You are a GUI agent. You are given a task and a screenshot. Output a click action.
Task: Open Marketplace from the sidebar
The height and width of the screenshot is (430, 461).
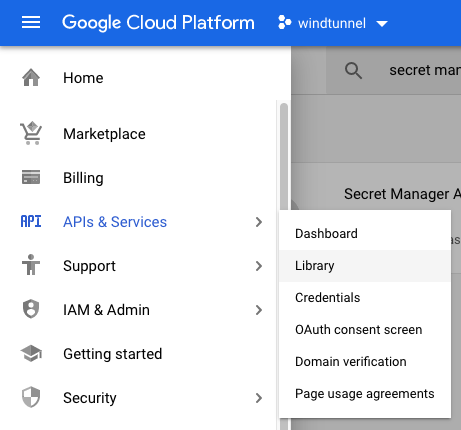104,134
